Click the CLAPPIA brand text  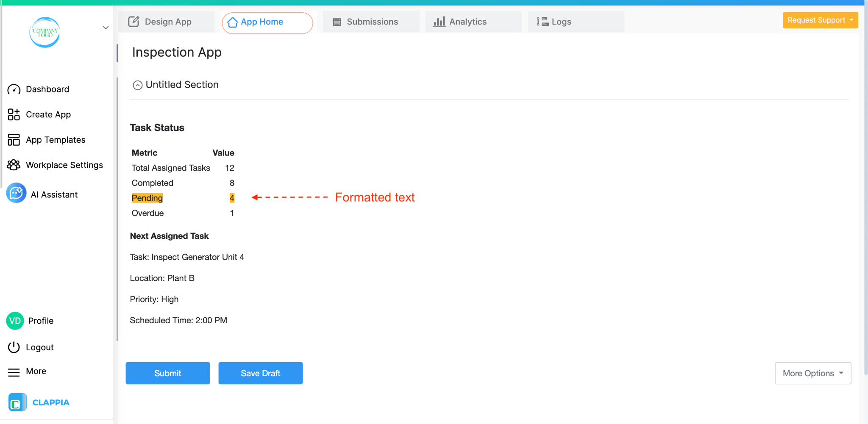(x=51, y=402)
